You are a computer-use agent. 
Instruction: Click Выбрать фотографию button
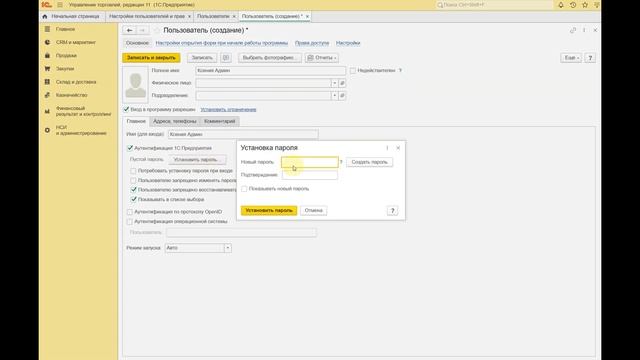click(269, 58)
